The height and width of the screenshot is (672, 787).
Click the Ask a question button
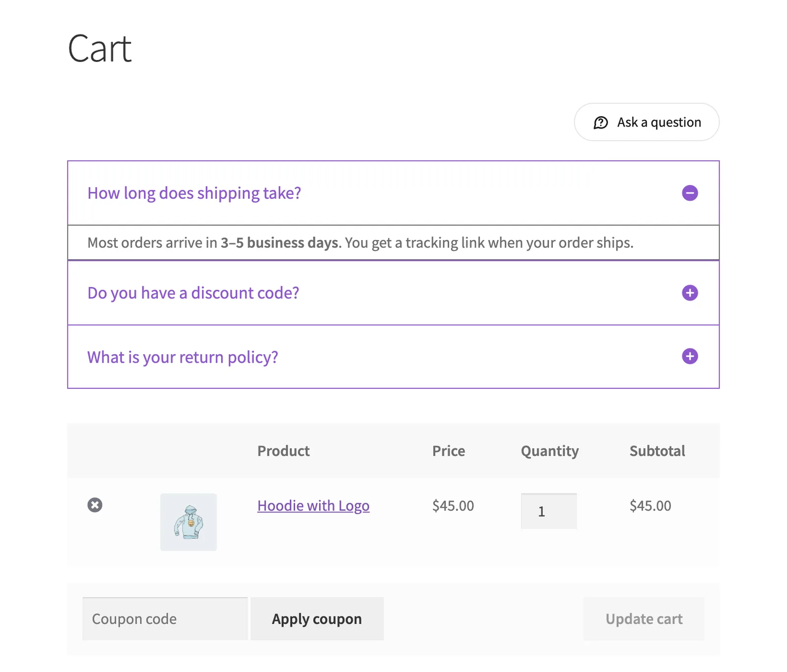(x=647, y=122)
